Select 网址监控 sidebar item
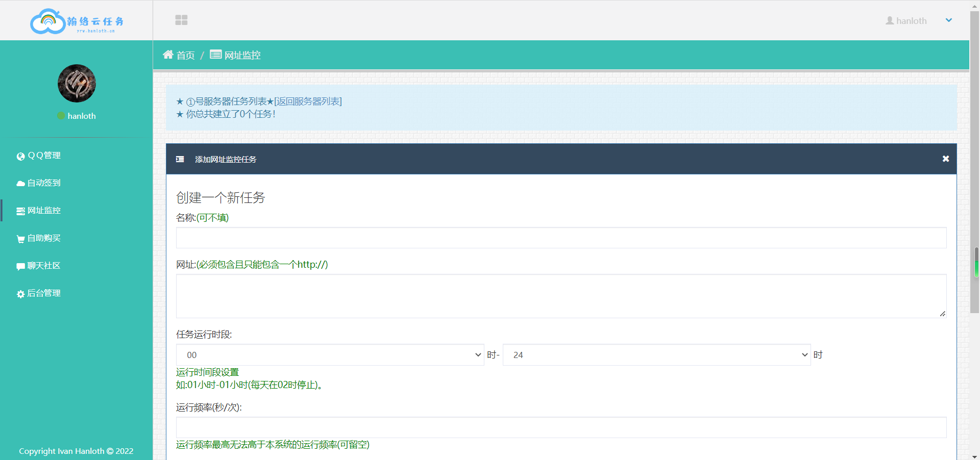 pos(44,211)
